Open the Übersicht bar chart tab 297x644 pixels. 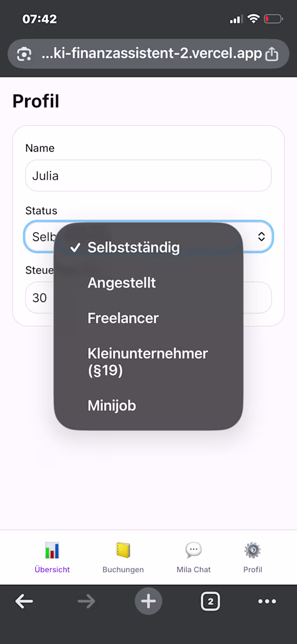(52, 557)
